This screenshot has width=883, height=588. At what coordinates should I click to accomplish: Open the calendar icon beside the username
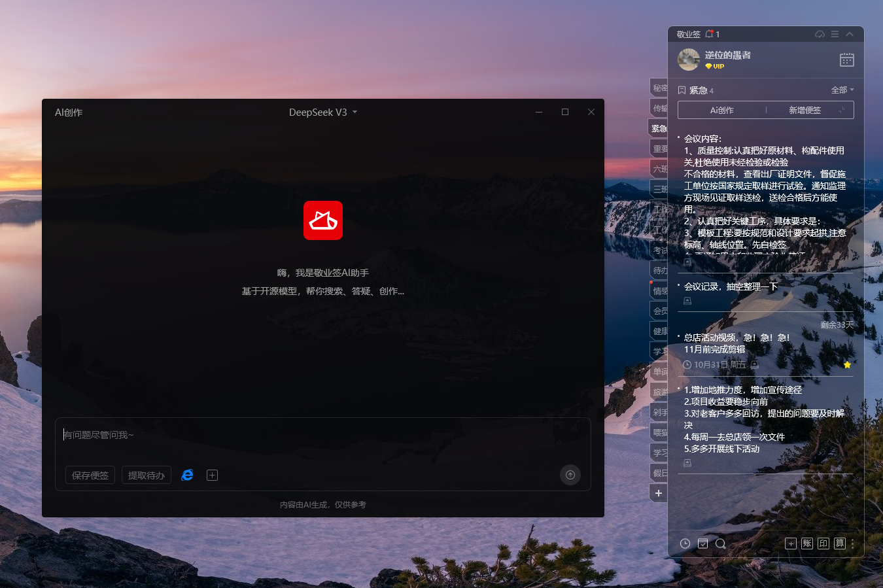tap(847, 60)
